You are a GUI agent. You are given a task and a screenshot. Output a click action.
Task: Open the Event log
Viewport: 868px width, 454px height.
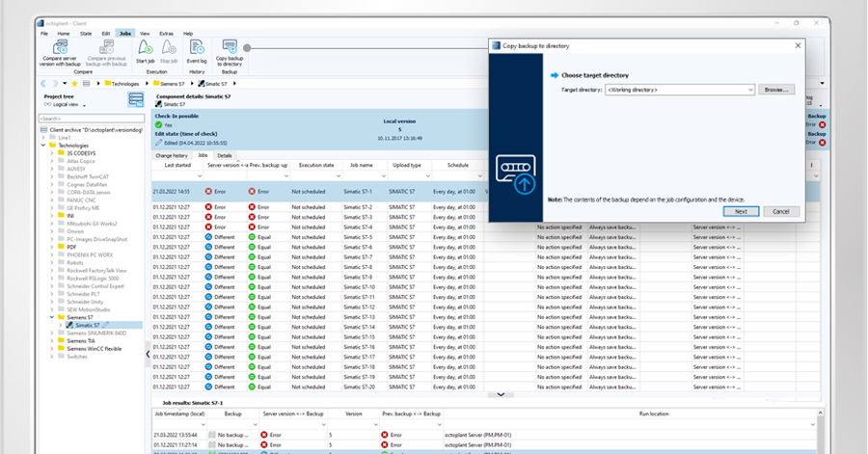[197, 47]
